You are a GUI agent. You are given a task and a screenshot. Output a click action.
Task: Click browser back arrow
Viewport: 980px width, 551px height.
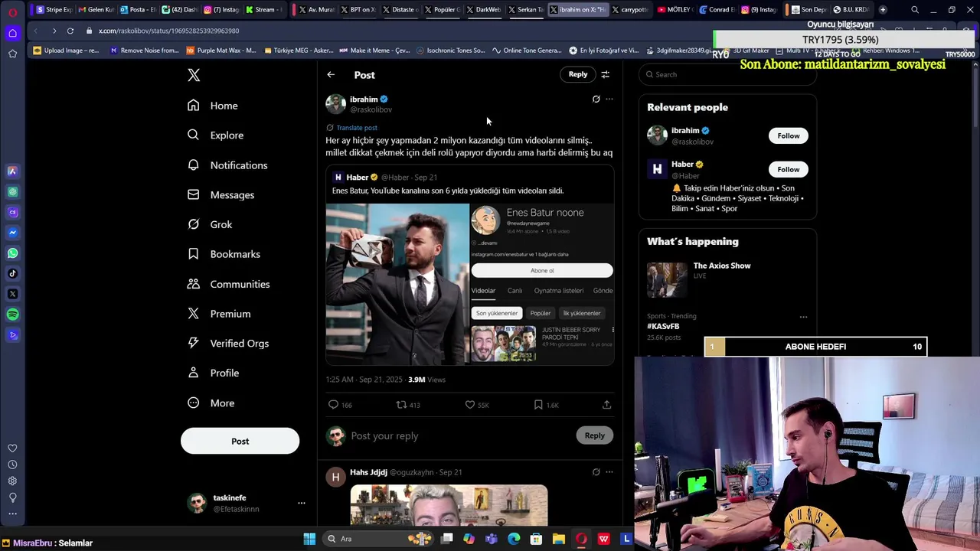point(35,31)
